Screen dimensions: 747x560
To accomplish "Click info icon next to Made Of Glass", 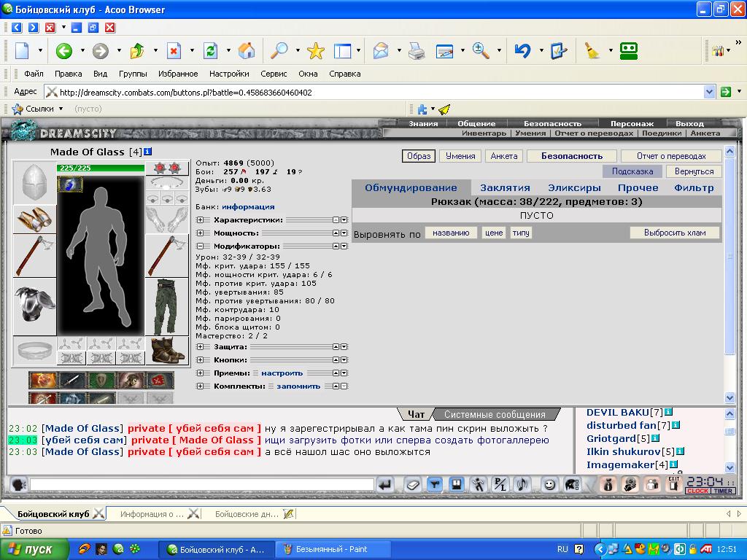I will point(147,152).
